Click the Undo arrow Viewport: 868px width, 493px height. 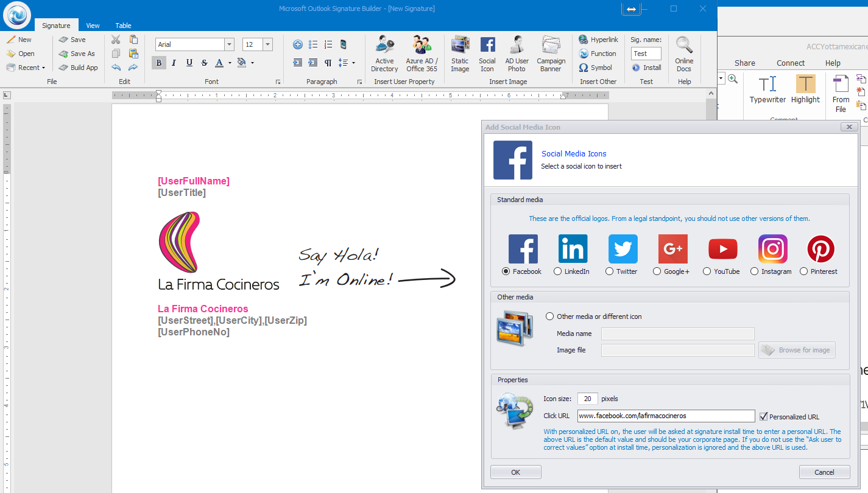[116, 68]
